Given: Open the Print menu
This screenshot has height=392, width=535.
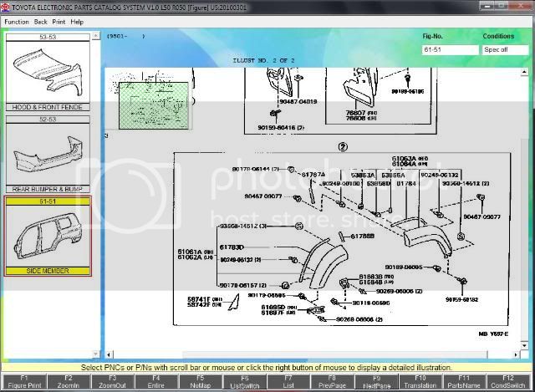Looking at the screenshot, I should click(59, 22).
